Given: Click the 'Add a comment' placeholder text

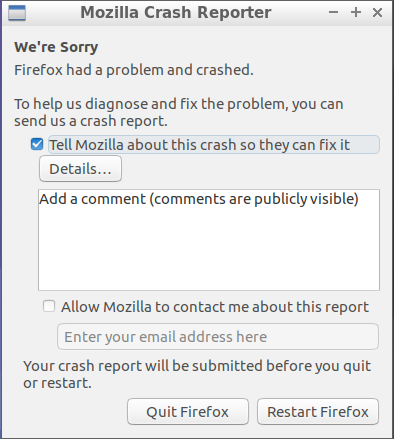Looking at the screenshot, I should (199, 199).
